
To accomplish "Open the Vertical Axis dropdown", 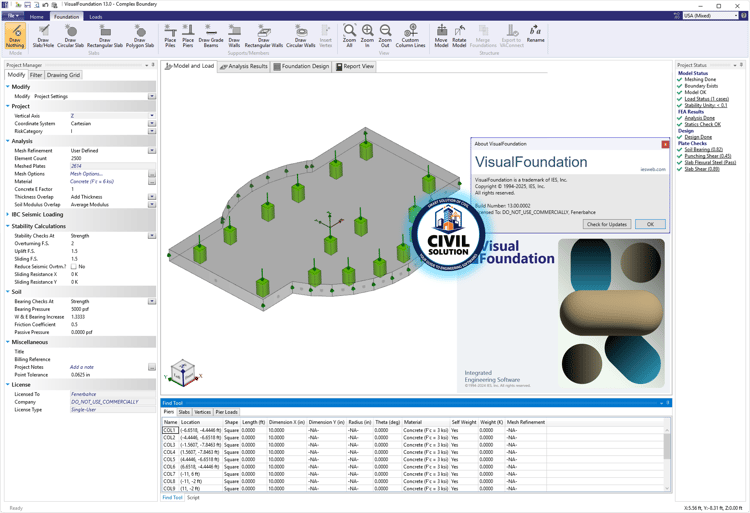I will (x=152, y=116).
